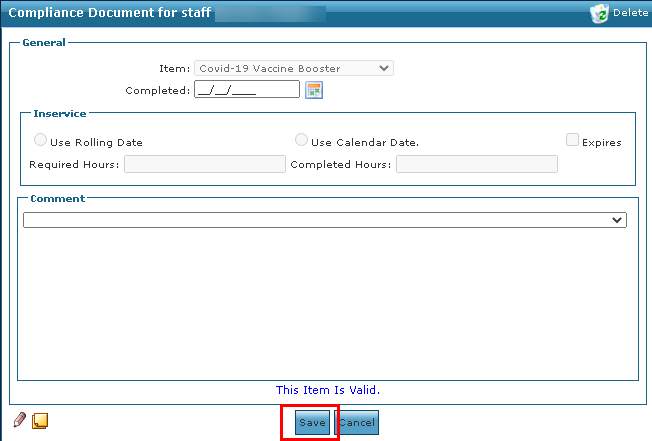Enable the Expires checkbox

(572, 140)
